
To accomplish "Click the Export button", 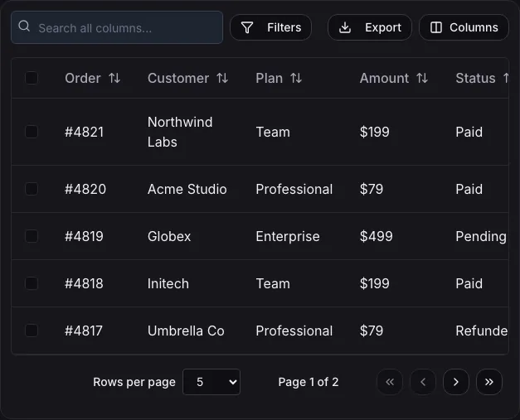I will coord(370,27).
